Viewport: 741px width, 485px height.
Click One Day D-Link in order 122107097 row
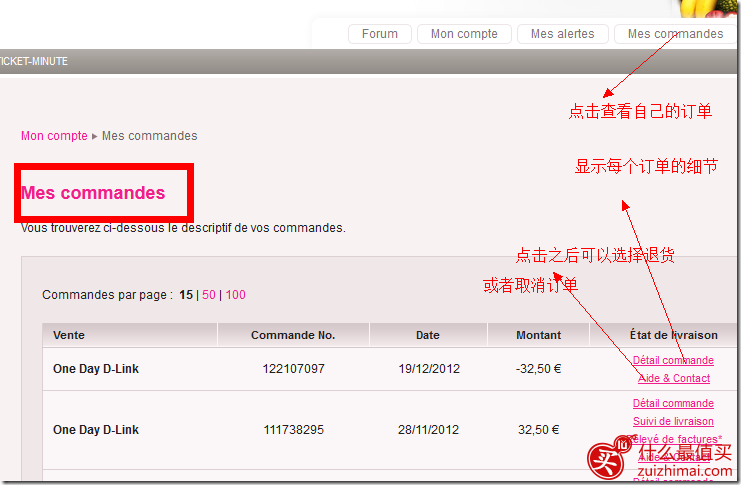[x=96, y=369]
